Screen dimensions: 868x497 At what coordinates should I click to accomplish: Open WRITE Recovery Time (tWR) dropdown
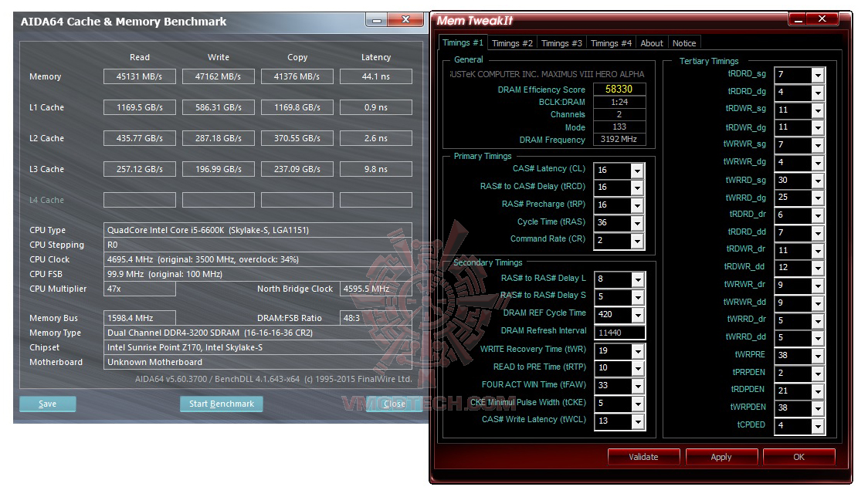tap(638, 351)
